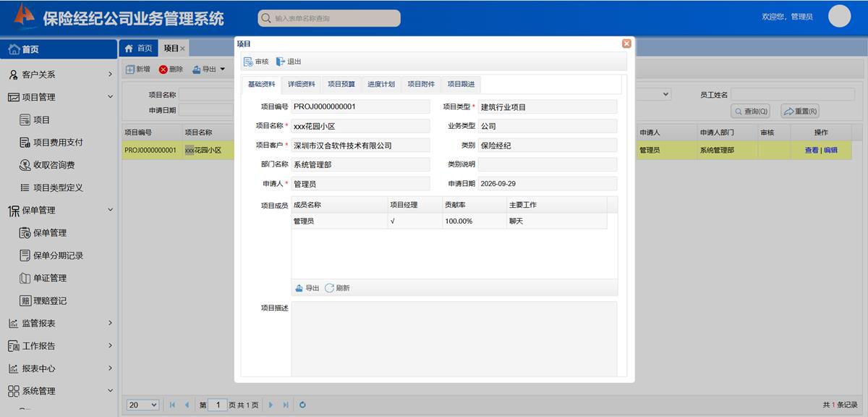Click 导出 icon under member table
Image resolution: width=868 pixels, height=417 pixels.
coord(299,288)
